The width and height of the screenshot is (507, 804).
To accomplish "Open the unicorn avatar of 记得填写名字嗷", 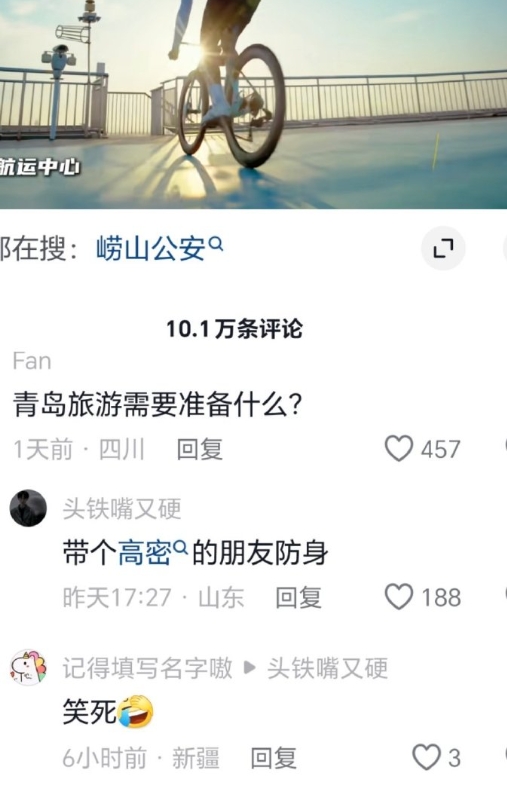I will pos(28,667).
